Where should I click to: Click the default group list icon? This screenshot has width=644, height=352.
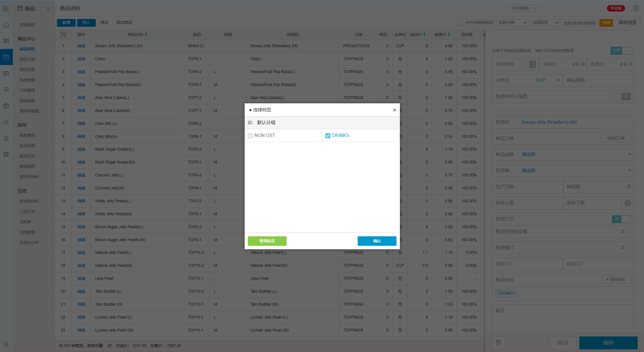pyautogui.click(x=250, y=123)
